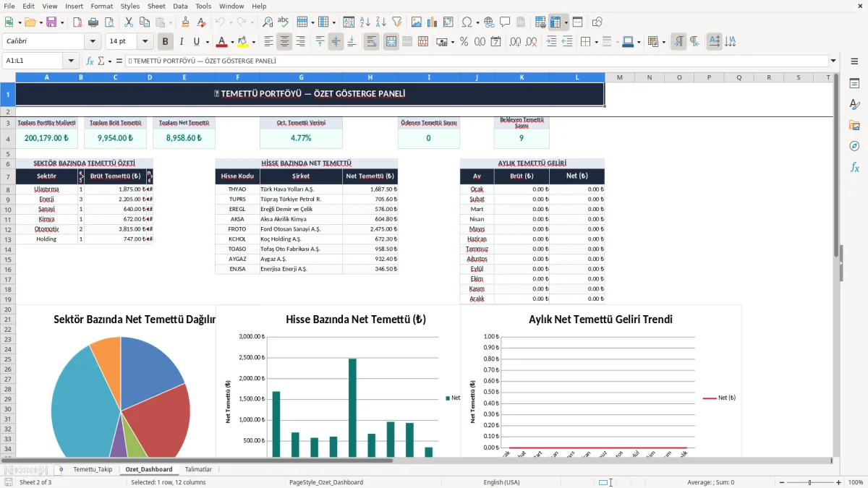Cut selection with the scissors icon
The height and width of the screenshot is (488, 868).
[129, 22]
